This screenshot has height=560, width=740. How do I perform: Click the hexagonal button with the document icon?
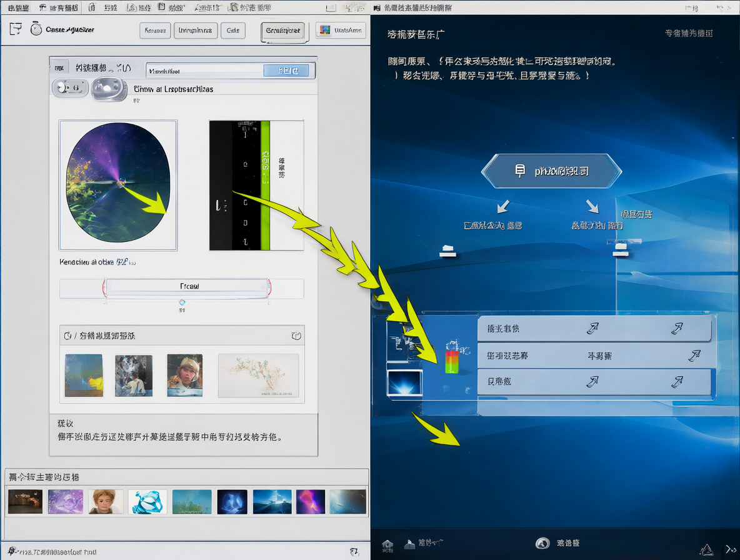[x=551, y=171]
